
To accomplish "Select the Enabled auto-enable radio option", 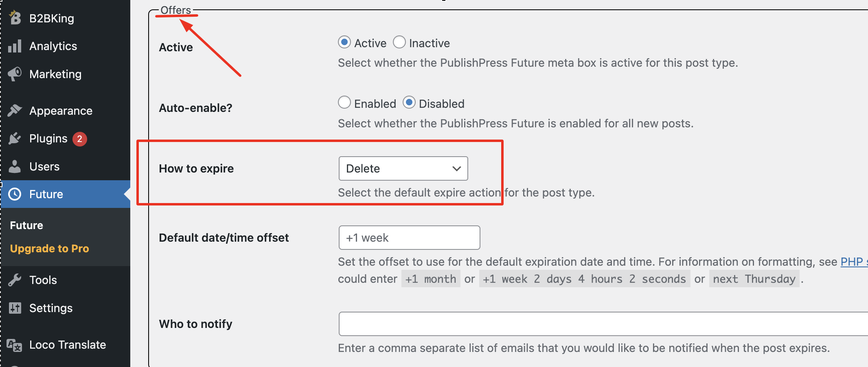I will [344, 103].
